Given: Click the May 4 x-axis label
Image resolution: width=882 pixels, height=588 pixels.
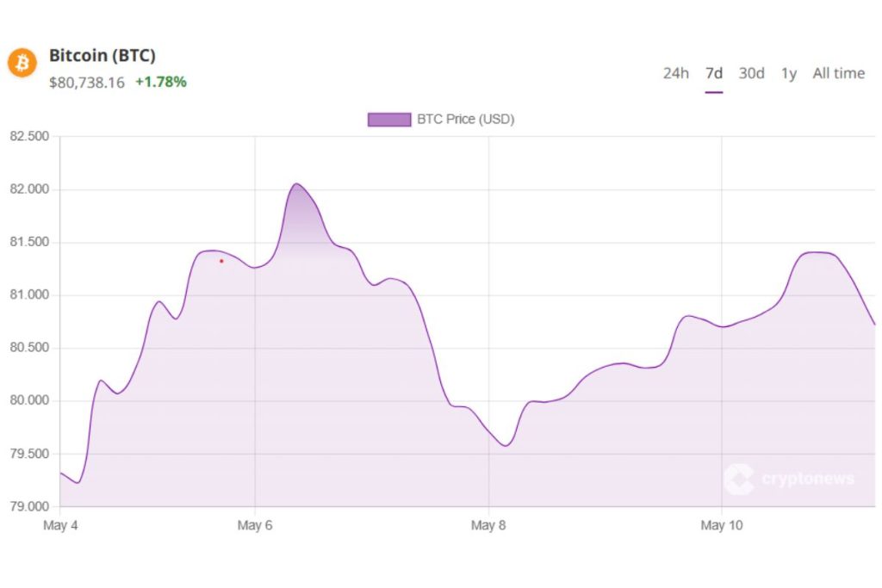Looking at the screenshot, I should tap(60, 526).
